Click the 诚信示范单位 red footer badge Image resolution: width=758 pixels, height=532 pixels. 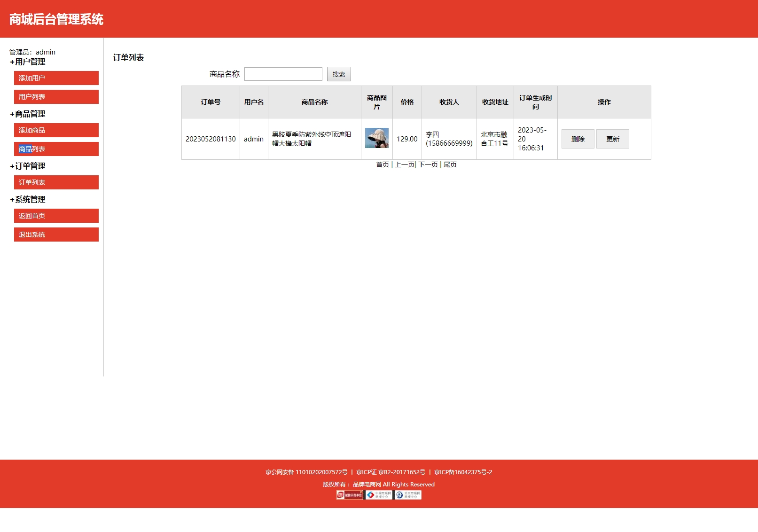pos(350,495)
